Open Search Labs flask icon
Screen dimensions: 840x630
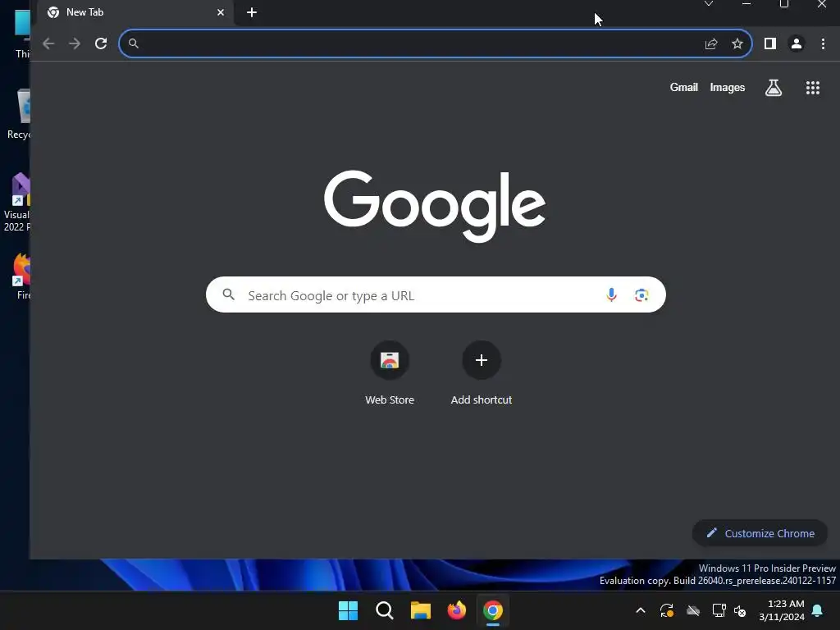point(773,87)
